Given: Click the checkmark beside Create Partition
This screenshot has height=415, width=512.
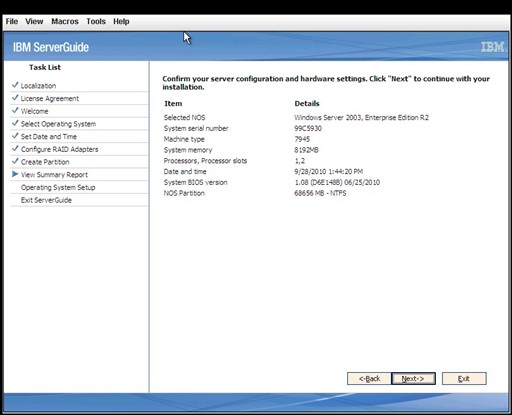Looking at the screenshot, I should point(15,161).
